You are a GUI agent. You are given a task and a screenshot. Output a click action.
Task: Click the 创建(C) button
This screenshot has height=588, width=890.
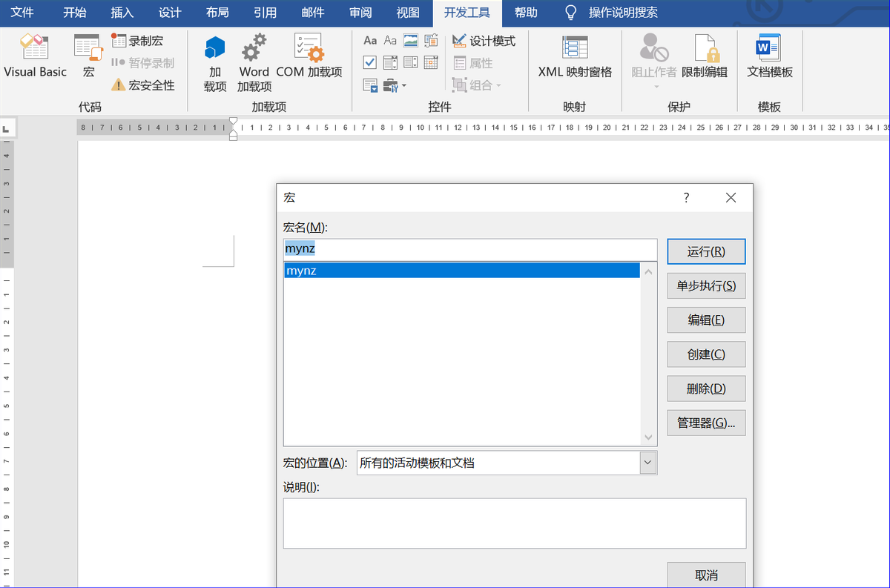click(706, 354)
